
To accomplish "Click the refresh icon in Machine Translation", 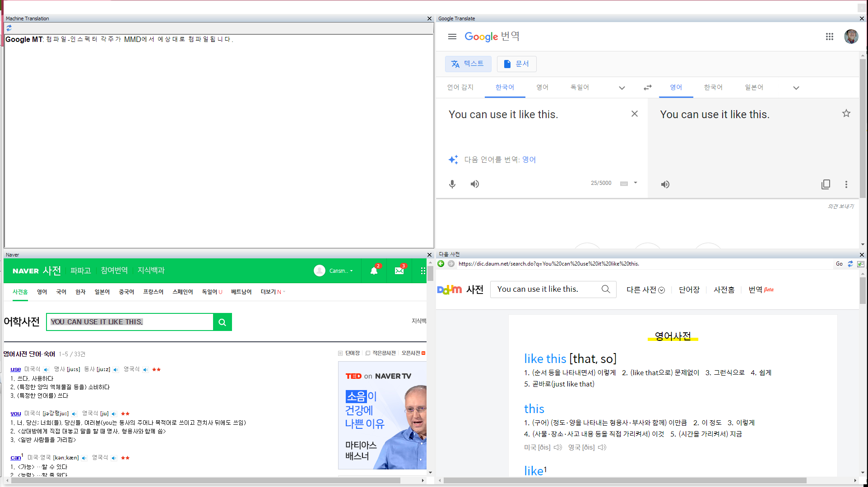I will [x=9, y=28].
